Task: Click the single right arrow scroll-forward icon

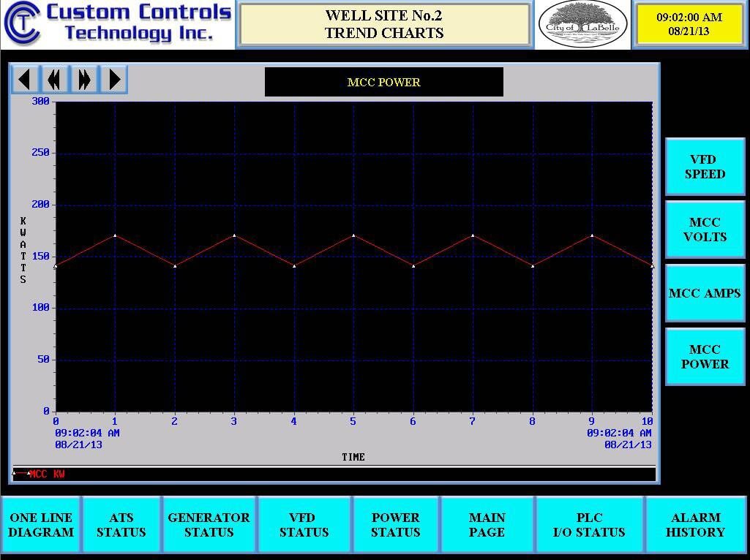Action: tap(113, 79)
